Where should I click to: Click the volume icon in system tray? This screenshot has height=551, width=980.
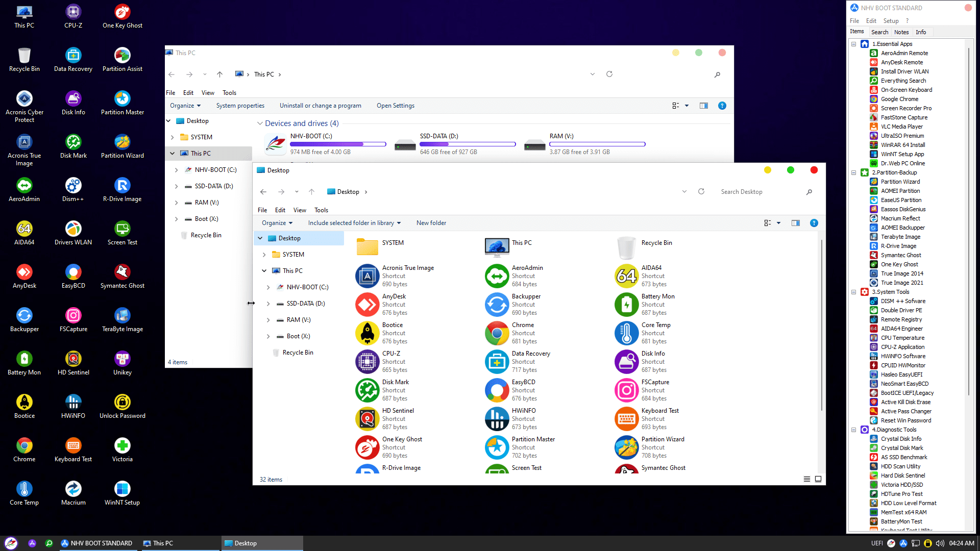(x=940, y=543)
